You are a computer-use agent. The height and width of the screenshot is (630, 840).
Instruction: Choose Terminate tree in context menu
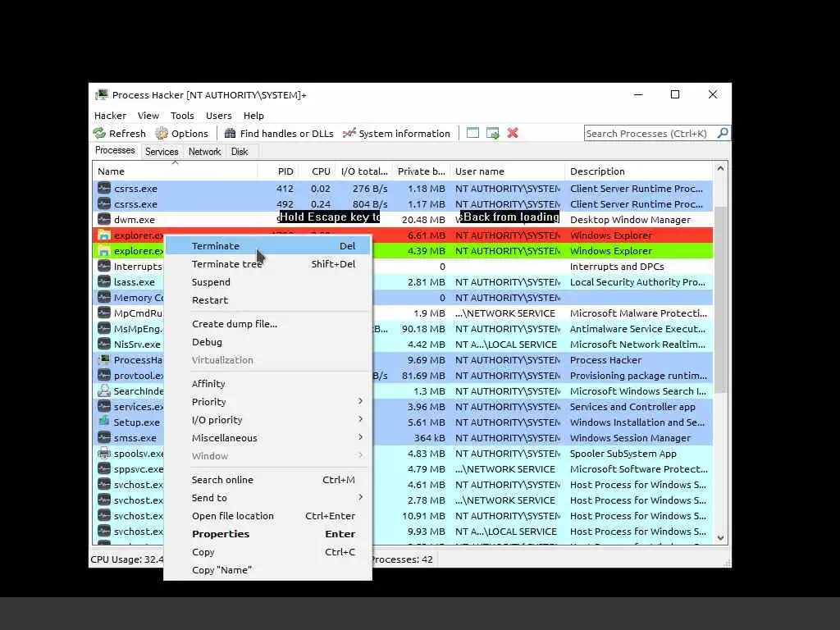pyautogui.click(x=268, y=264)
